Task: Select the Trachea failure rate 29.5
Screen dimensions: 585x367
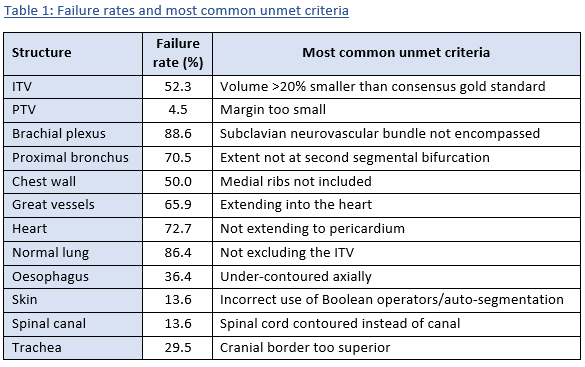Action: pyautogui.click(x=178, y=347)
